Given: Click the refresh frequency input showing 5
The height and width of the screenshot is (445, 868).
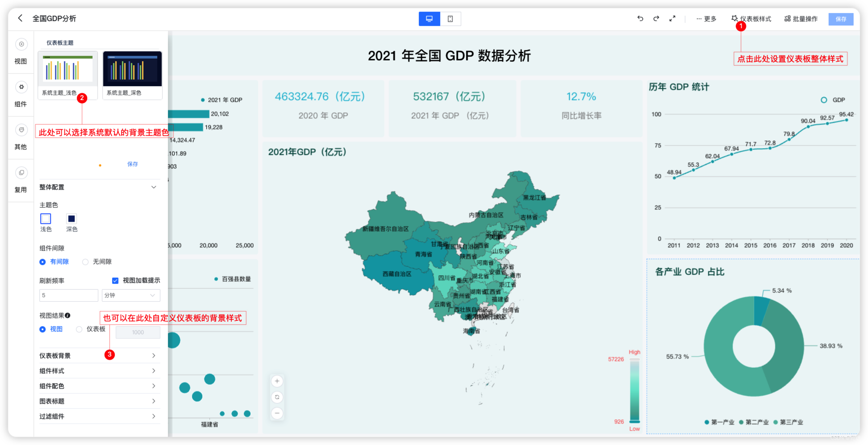Looking at the screenshot, I should click(x=68, y=295).
